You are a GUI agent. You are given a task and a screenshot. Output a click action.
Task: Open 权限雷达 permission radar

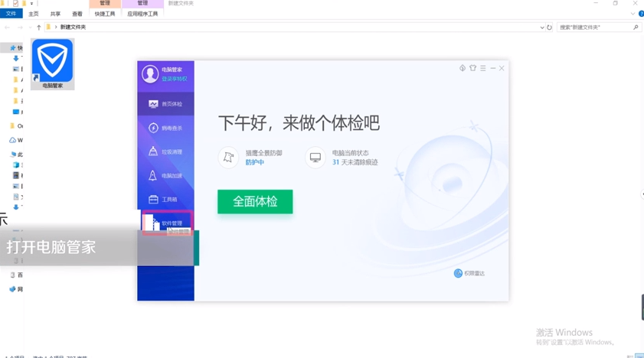tap(469, 273)
